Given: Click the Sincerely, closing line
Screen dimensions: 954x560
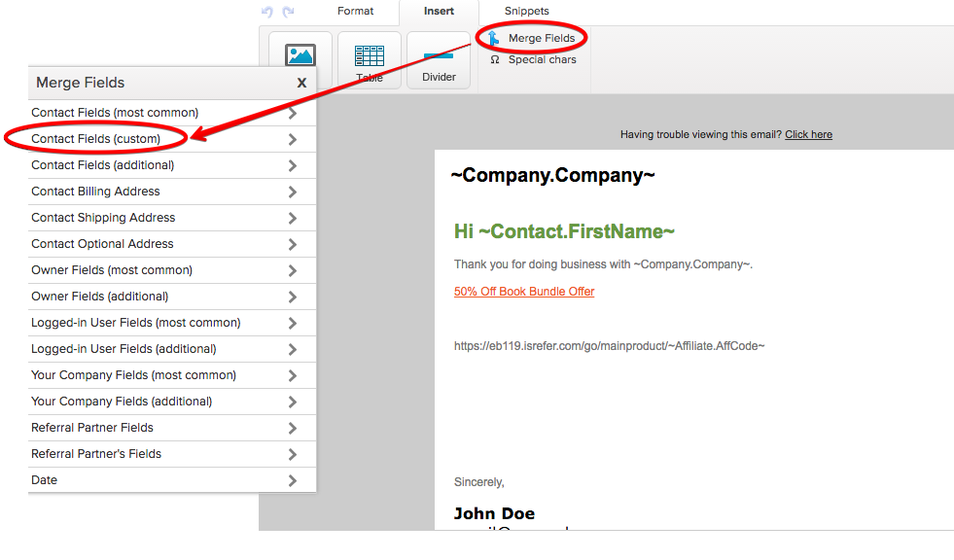Looking at the screenshot, I should tap(478, 482).
